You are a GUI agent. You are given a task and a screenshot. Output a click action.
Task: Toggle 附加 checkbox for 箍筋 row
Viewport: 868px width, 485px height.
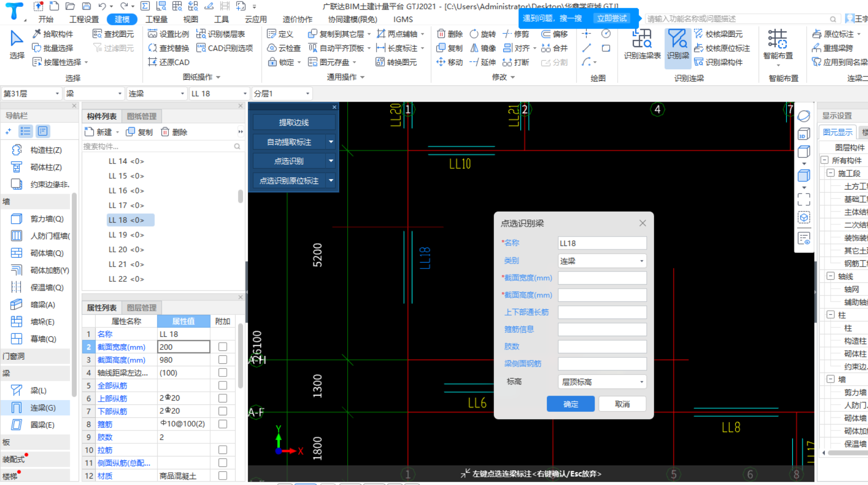click(222, 424)
